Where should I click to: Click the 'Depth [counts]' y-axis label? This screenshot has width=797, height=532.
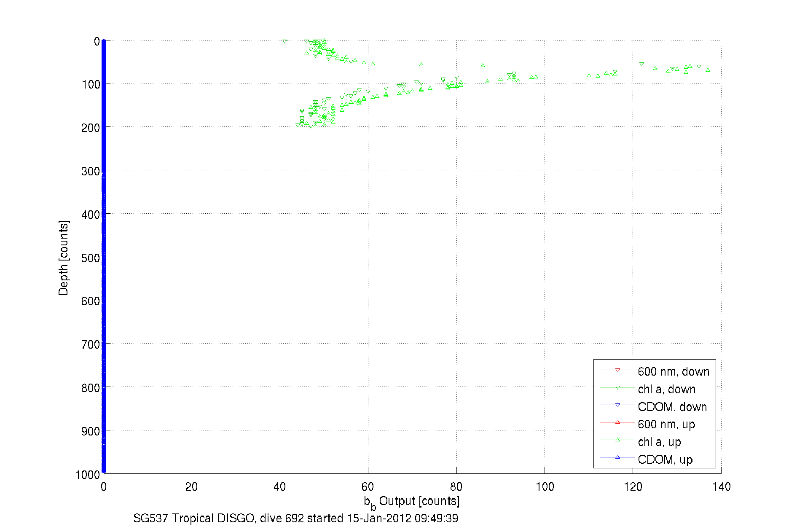[63, 258]
